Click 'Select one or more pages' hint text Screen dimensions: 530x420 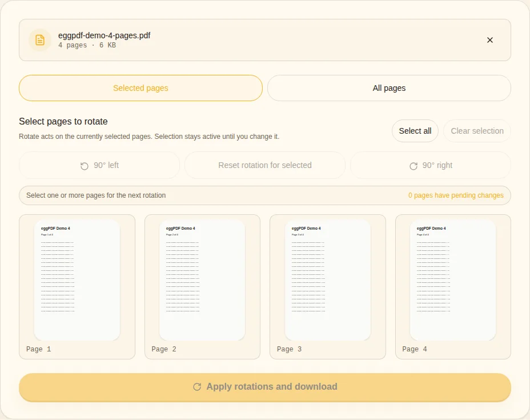click(96, 195)
